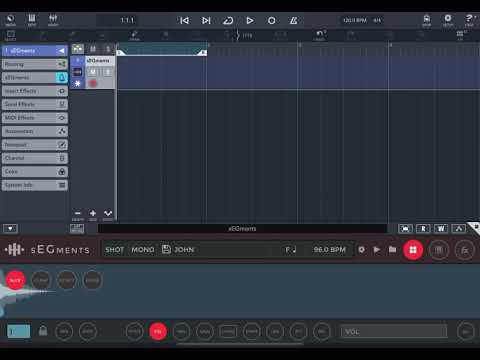480x360 pixels.
Task: Click the Record button in transport bar
Action: (272, 21)
